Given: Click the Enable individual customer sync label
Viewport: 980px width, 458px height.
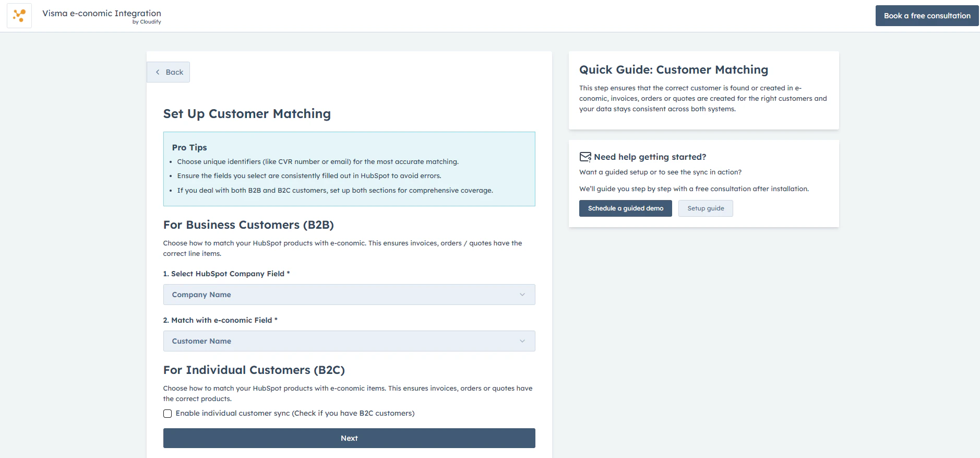Looking at the screenshot, I should pos(295,414).
